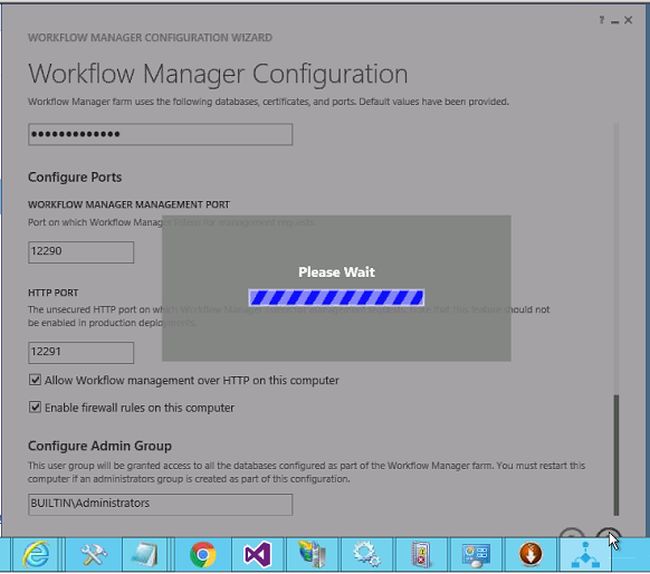650x574 pixels.
Task: Click the WORKFLOW MANAGER MANAGEMENT PORT label
Action: (129, 205)
